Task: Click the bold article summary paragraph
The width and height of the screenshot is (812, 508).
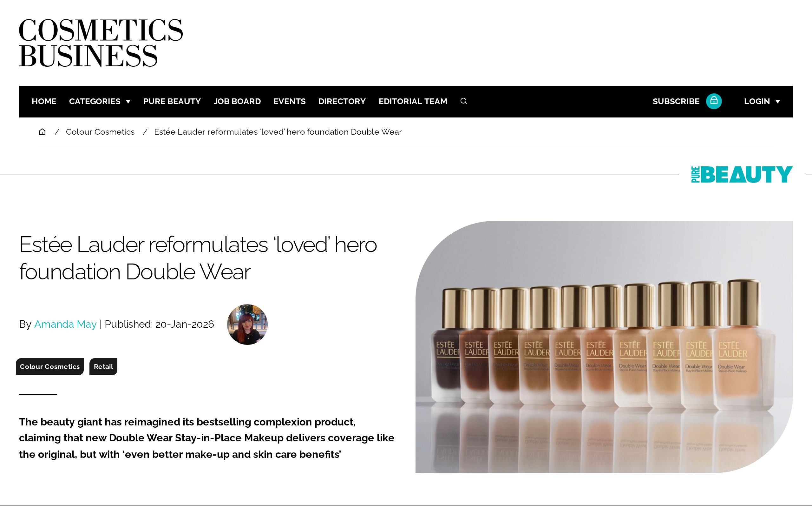Action: 207,438
